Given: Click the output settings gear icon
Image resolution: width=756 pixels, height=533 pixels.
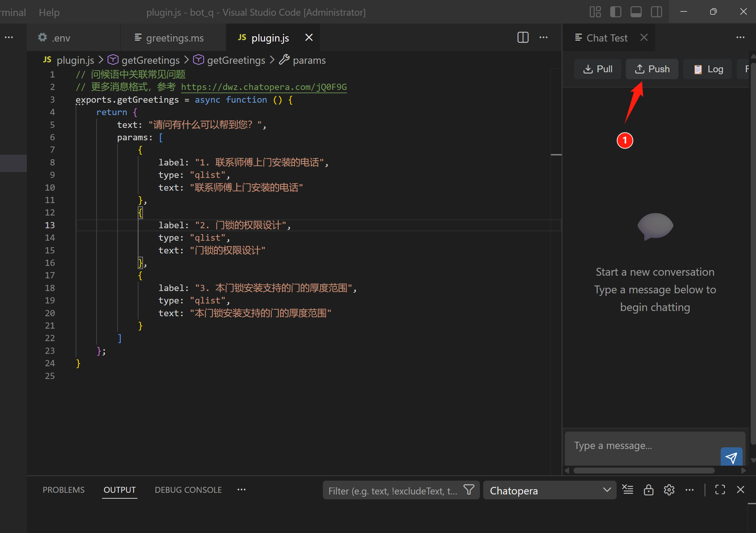Looking at the screenshot, I should pyautogui.click(x=669, y=490).
